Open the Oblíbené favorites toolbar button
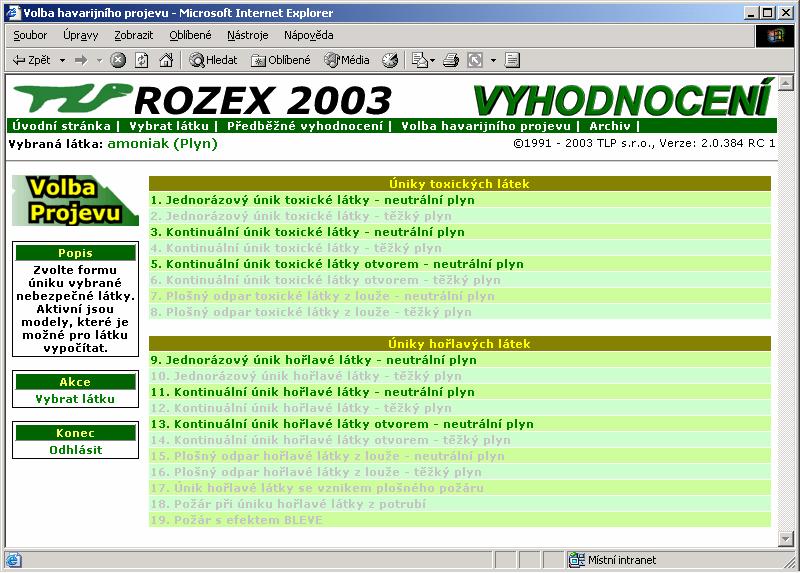The width and height of the screenshot is (800, 573). [280, 60]
